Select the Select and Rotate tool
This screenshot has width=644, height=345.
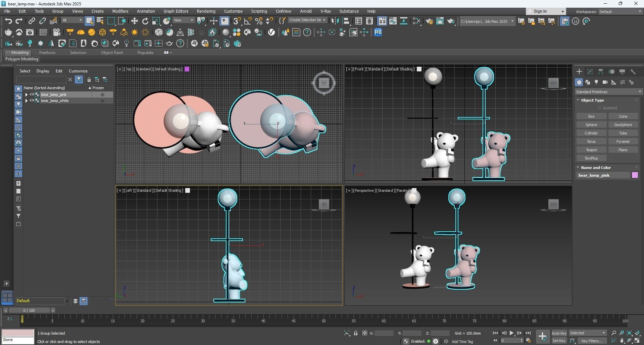(x=145, y=21)
